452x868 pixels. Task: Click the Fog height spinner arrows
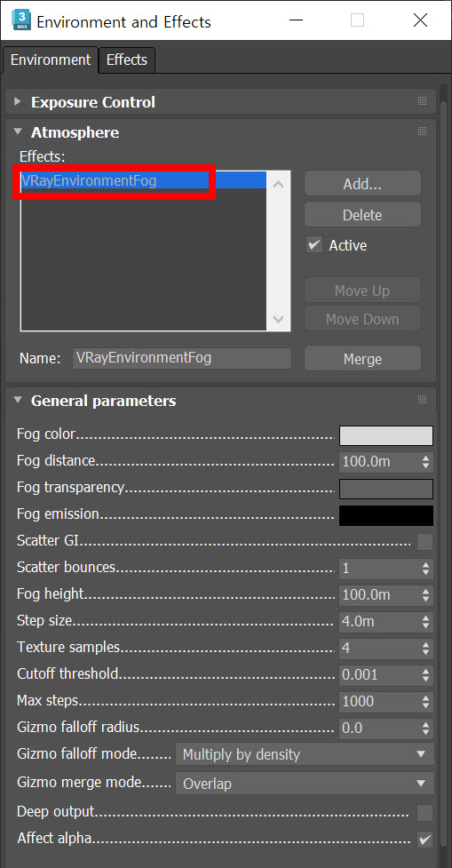425,595
